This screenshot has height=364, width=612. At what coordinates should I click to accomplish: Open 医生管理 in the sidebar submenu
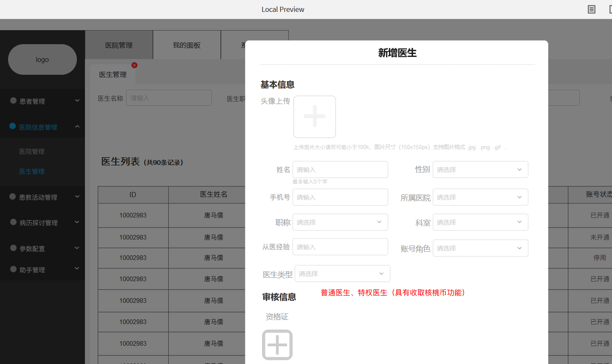point(32,171)
